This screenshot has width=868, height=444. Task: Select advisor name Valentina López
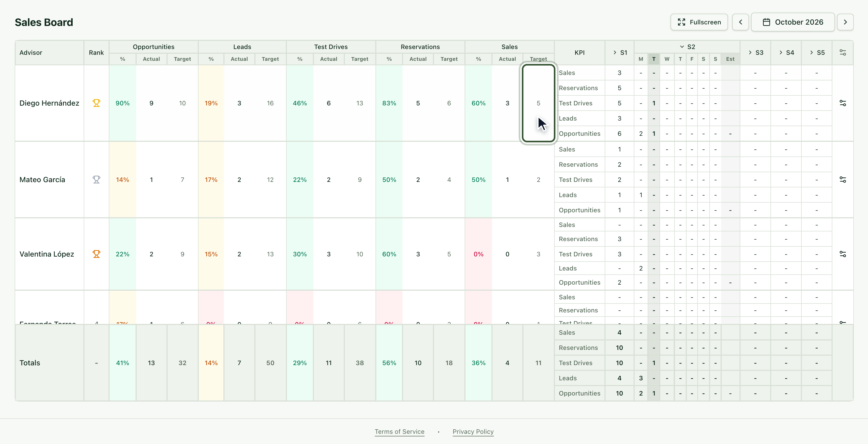(x=46, y=254)
